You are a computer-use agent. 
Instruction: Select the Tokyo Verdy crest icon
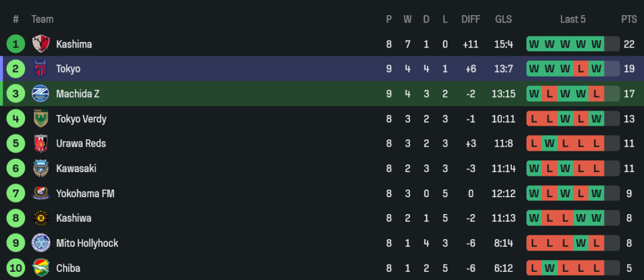click(x=41, y=119)
